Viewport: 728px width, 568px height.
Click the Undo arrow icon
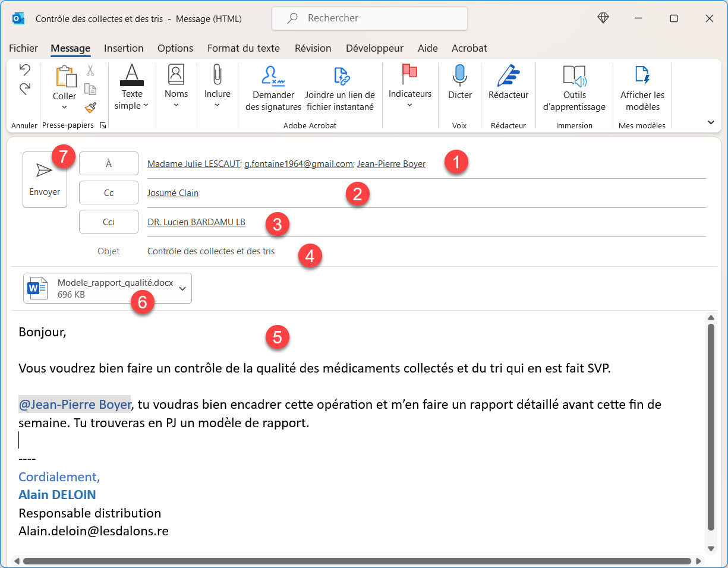coord(24,70)
